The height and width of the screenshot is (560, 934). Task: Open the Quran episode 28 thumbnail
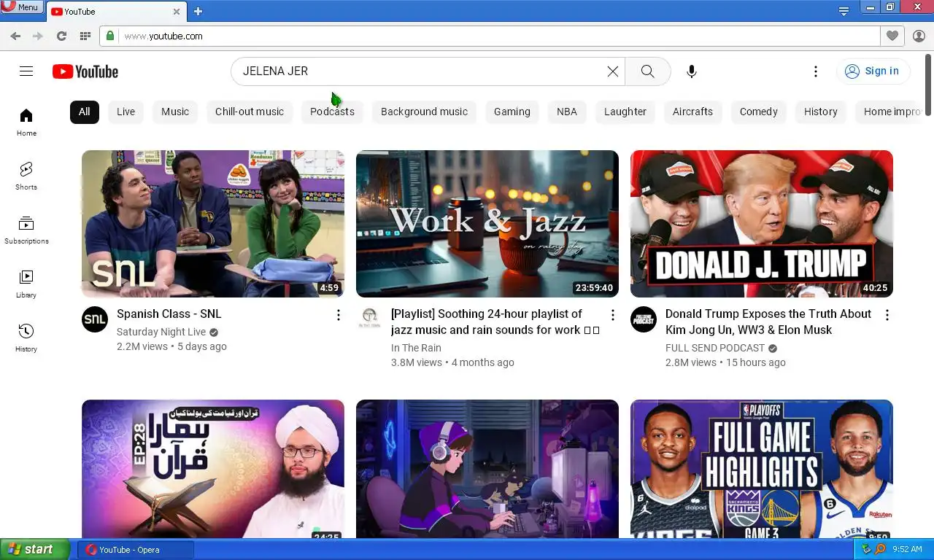point(213,469)
